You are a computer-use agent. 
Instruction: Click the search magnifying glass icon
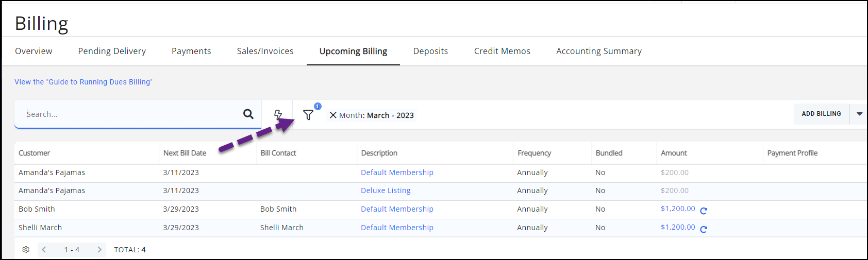click(248, 114)
